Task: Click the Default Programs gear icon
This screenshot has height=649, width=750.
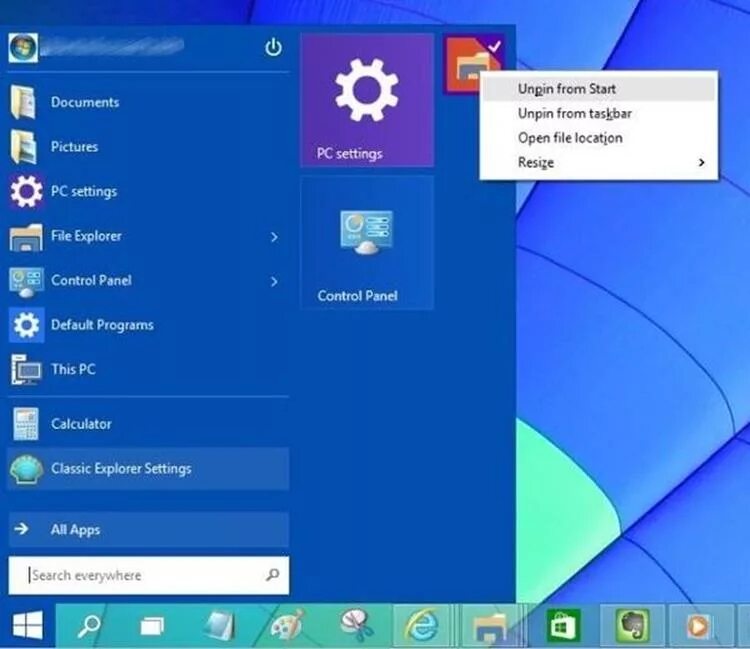Action: (26, 325)
